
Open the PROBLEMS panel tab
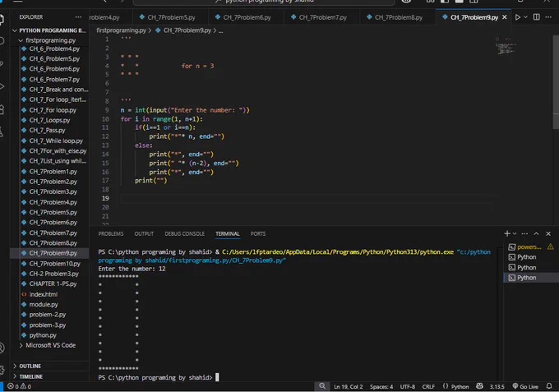click(111, 233)
